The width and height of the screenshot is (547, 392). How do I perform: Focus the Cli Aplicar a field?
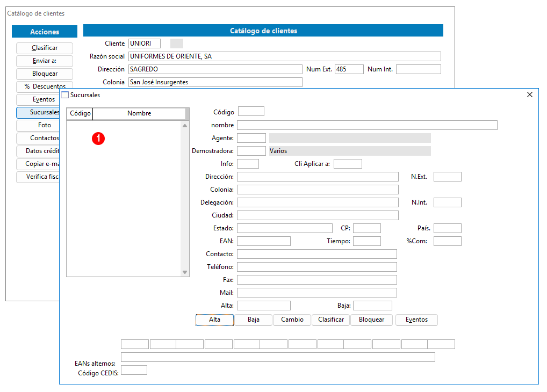point(348,164)
